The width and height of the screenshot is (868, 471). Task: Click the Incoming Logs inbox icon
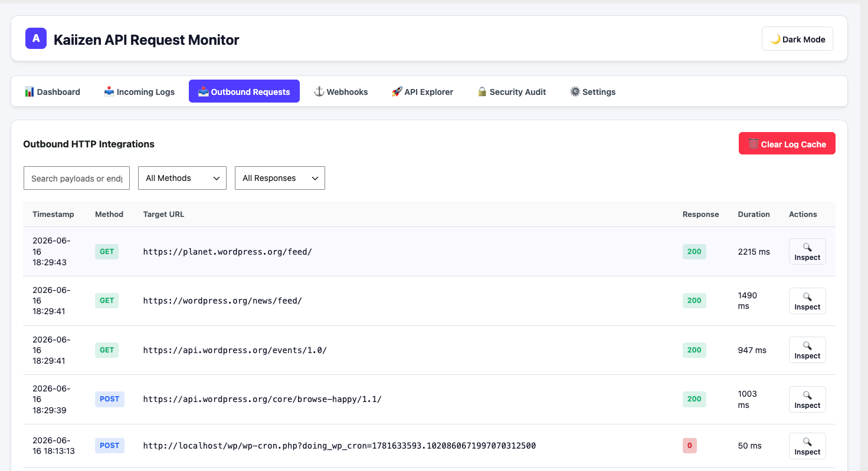point(109,91)
